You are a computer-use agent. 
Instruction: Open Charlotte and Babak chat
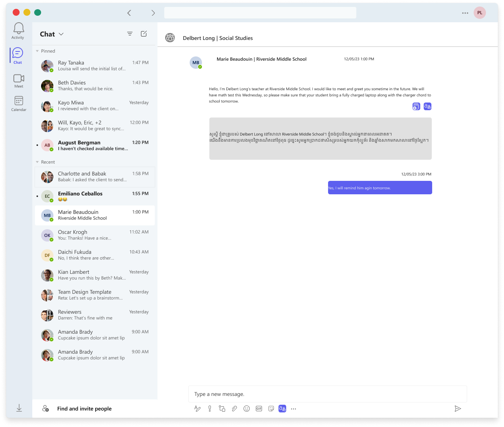95,177
